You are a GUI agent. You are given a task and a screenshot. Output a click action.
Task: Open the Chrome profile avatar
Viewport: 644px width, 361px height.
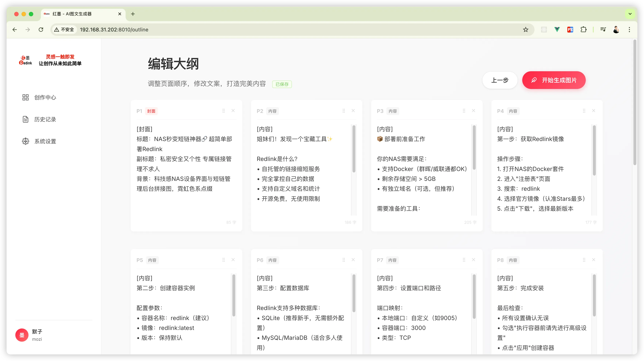[x=616, y=30]
